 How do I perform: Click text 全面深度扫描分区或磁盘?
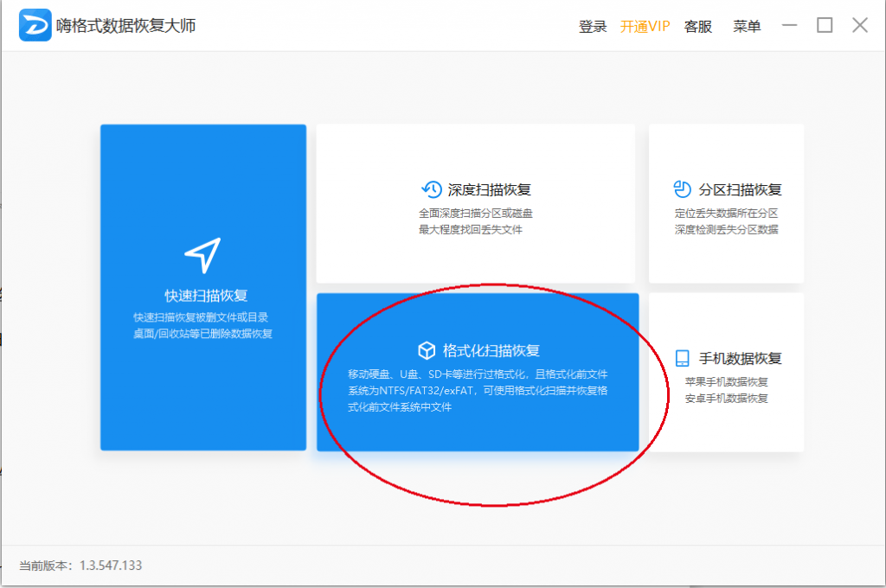(475, 213)
